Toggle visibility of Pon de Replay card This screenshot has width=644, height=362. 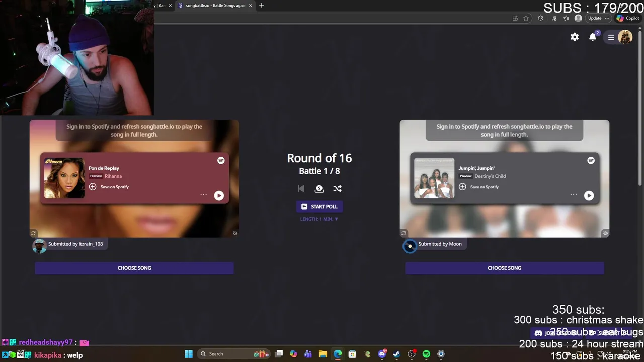pyautogui.click(x=235, y=233)
